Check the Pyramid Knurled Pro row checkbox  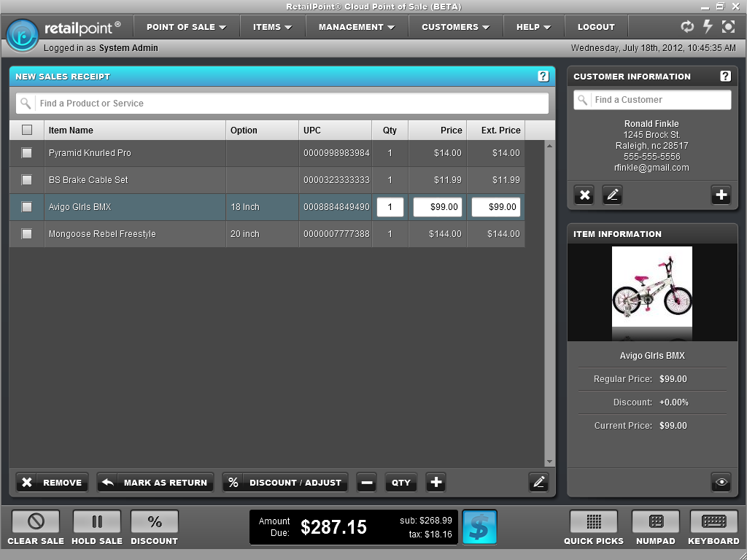tap(27, 153)
